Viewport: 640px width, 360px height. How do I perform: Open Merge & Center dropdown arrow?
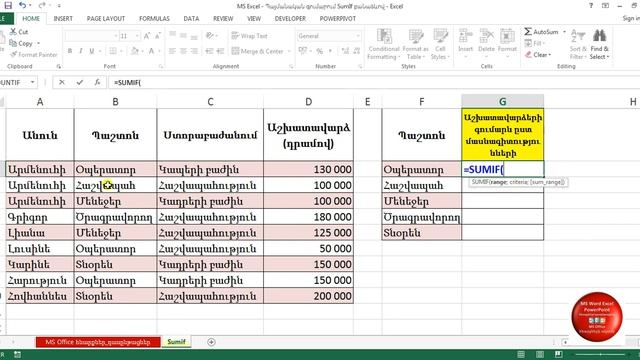point(289,51)
